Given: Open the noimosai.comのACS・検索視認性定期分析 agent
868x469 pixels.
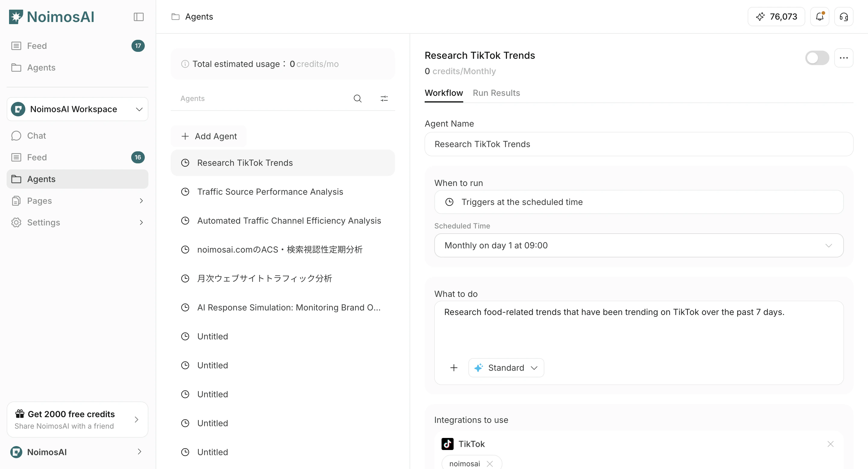Looking at the screenshot, I should 283,250.
